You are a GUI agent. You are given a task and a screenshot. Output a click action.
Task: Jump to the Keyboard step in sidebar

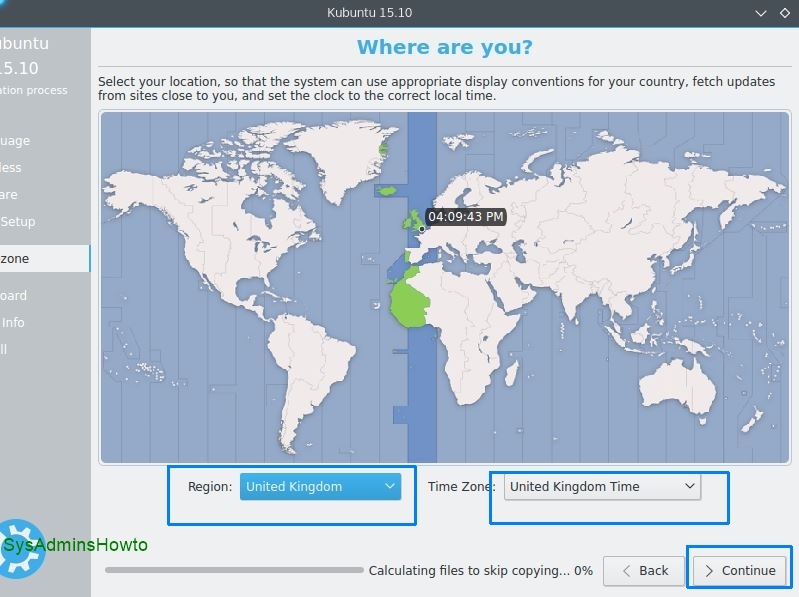(x=14, y=296)
